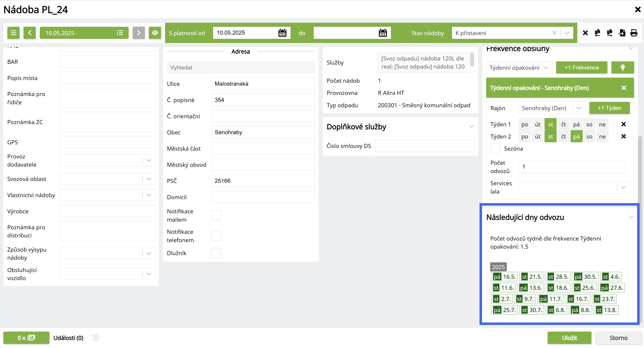644x348 pixels.
Task: Expand the Rajón Senohraby (Den) dropdown
Action: point(579,108)
